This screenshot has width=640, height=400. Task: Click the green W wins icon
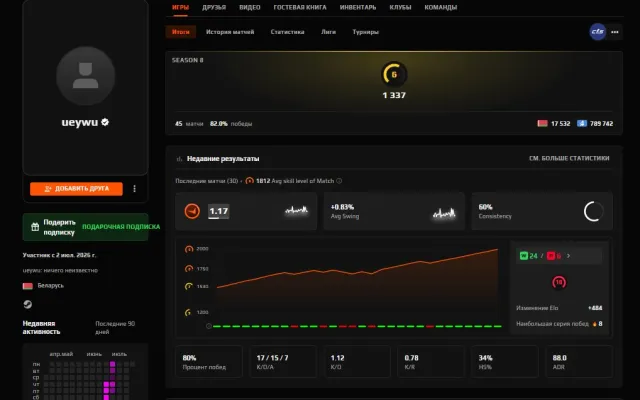pyautogui.click(x=524, y=256)
